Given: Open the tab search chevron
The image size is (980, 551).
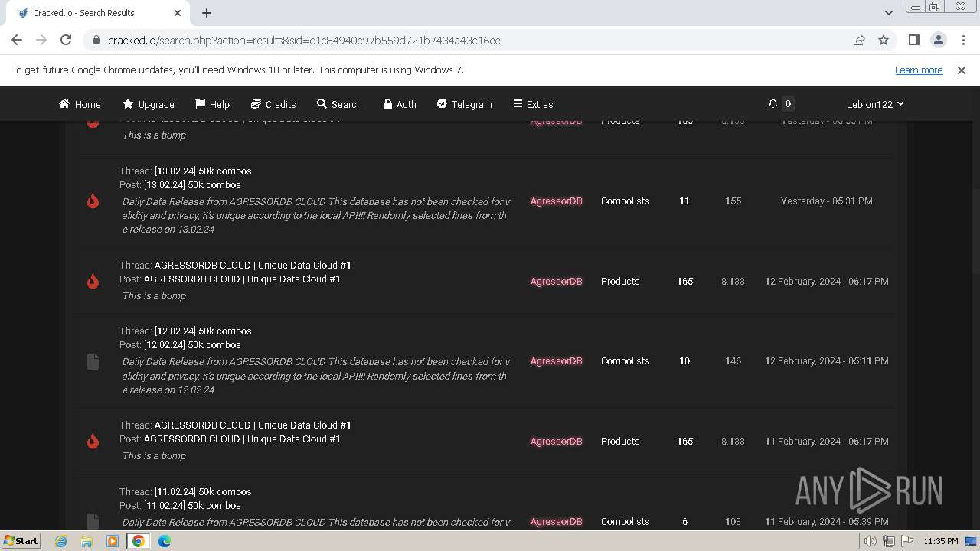Looking at the screenshot, I should tap(888, 12).
